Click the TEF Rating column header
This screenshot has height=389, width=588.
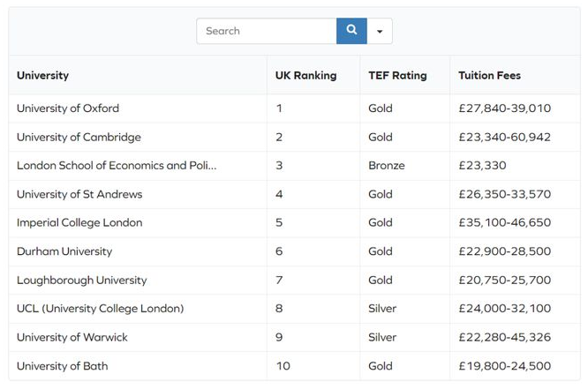[x=397, y=75]
